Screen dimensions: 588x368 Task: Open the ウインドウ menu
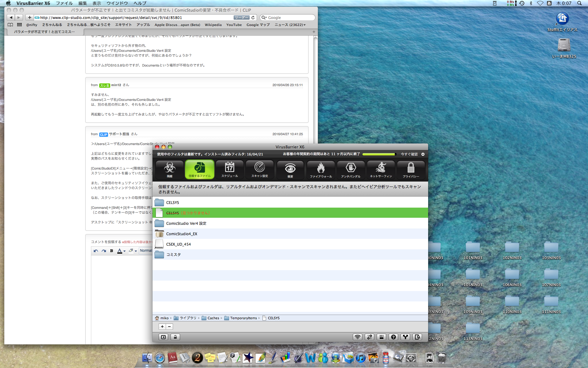coord(117,3)
